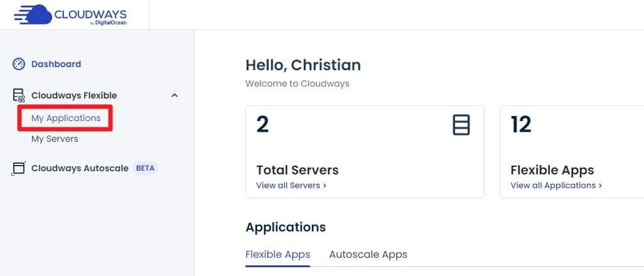Click the Flexible Apps count 12
644x276 pixels.
pyautogui.click(x=521, y=124)
